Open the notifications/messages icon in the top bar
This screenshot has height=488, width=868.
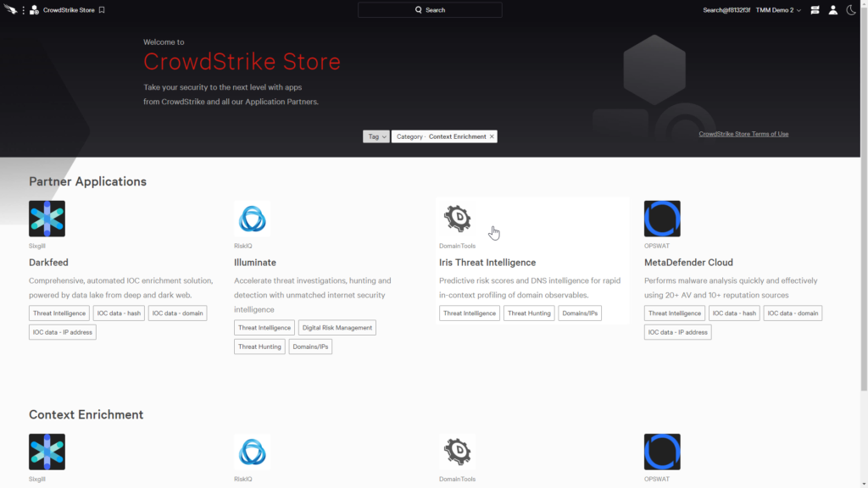click(815, 10)
